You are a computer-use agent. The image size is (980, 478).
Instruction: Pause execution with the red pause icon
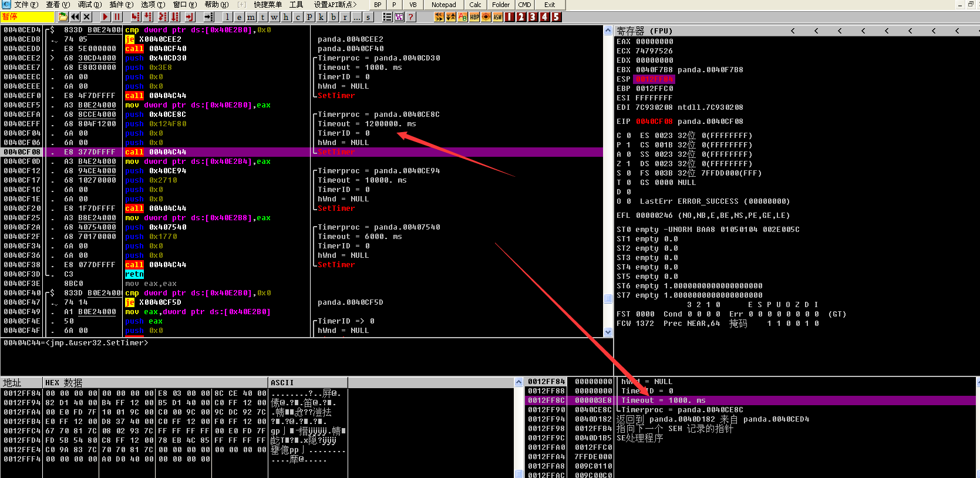click(117, 16)
